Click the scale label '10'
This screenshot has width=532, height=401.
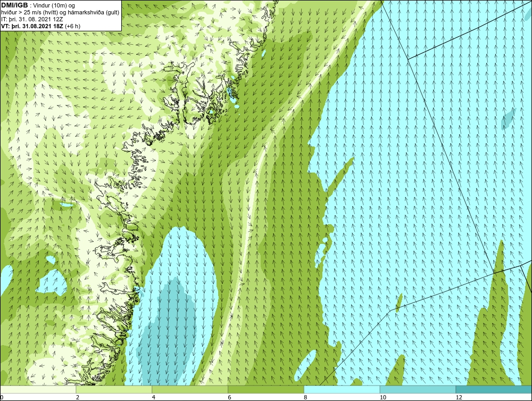coord(383,397)
